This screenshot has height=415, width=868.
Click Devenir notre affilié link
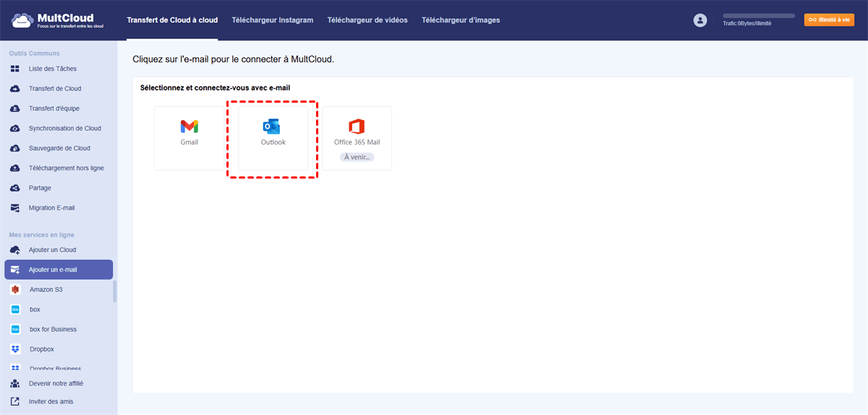[56, 383]
